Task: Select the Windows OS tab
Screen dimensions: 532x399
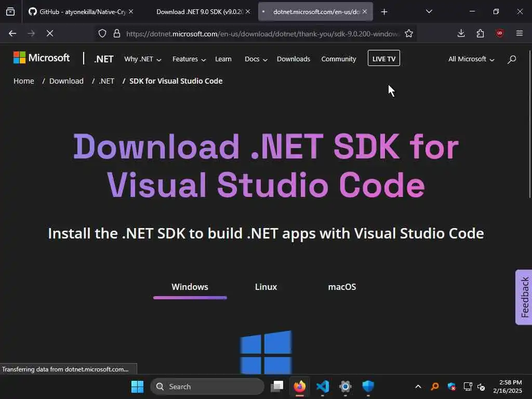Action: click(190, 287)
